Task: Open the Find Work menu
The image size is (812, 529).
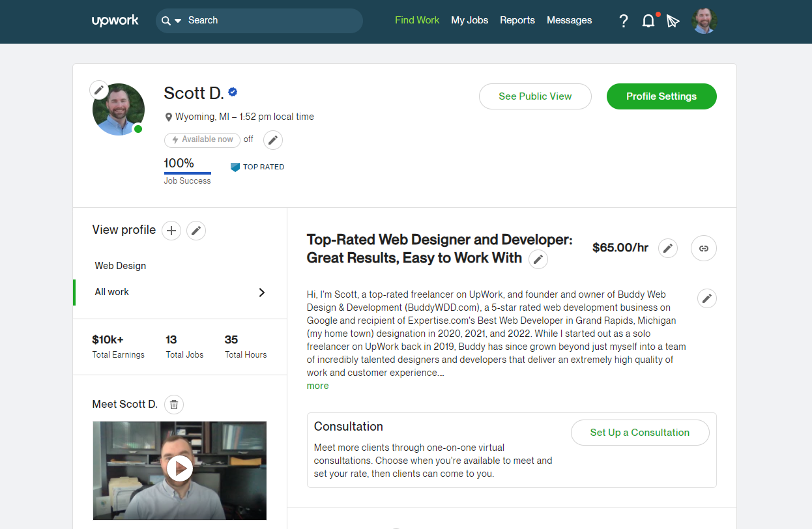Action: click(417, 20)
